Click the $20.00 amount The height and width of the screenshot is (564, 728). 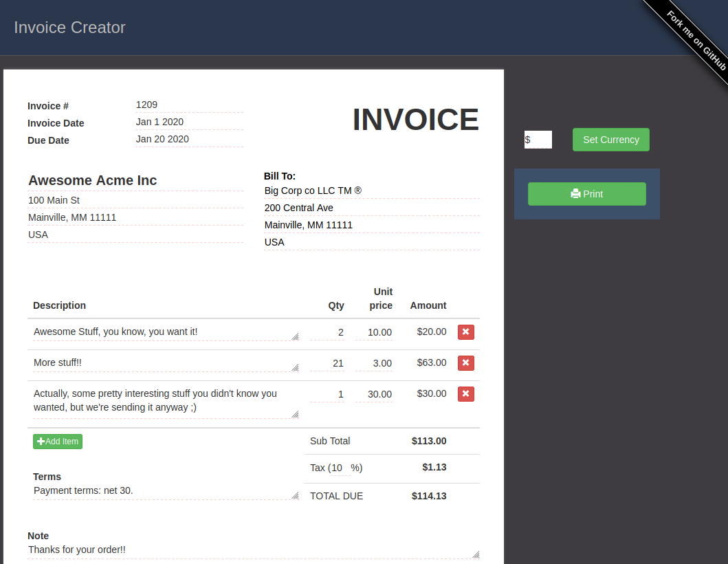[431, 332]
